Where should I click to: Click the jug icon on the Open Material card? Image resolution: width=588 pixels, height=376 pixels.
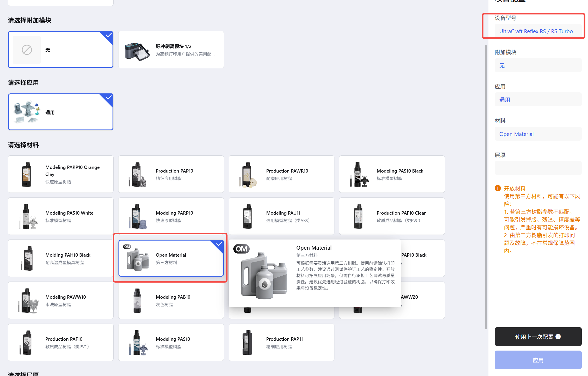[138, 259]
